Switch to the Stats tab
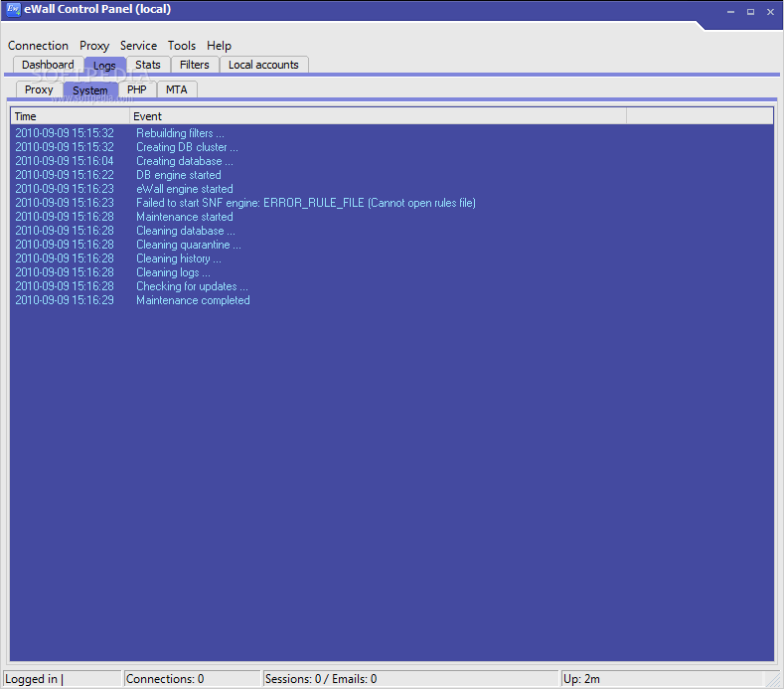Screen dimensions: 784x689 (x=148, y=65)
